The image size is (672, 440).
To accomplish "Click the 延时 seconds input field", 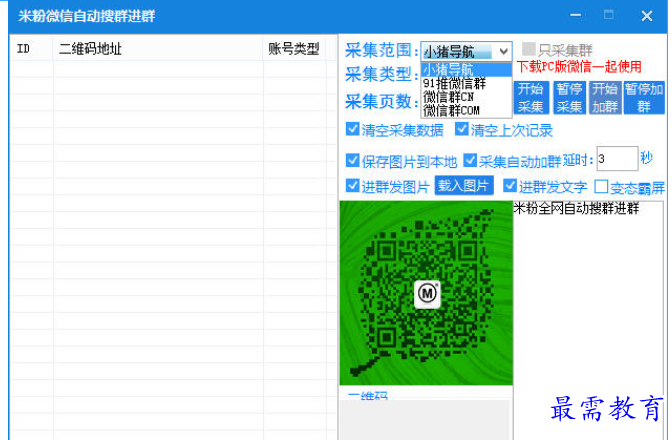I will pos(617,159).
